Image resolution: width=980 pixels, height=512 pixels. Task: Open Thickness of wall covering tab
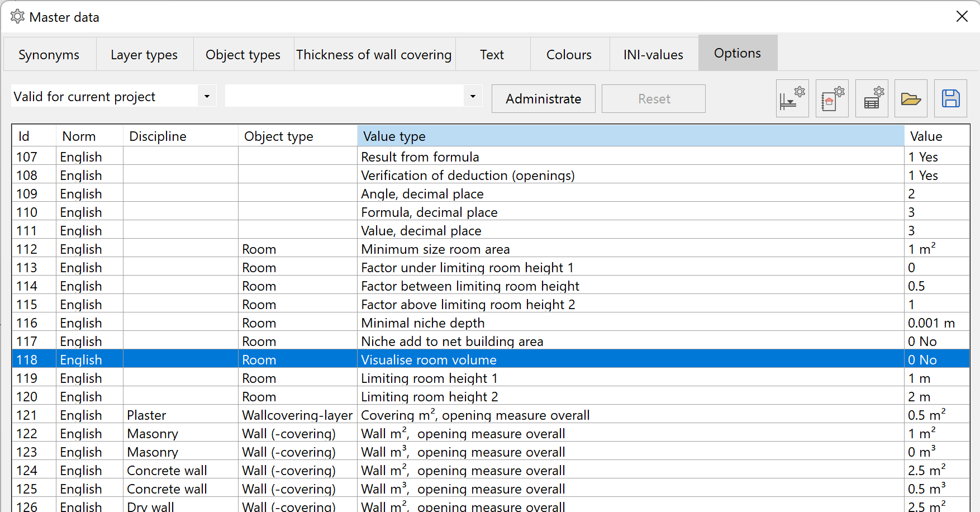coord(374,54)
